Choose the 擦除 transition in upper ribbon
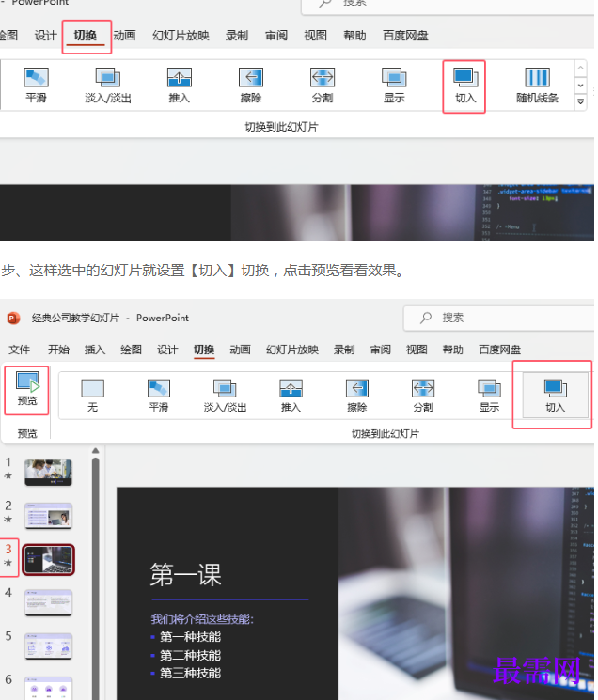The height and width of the screenshot is (700, 598). [250, 86]
